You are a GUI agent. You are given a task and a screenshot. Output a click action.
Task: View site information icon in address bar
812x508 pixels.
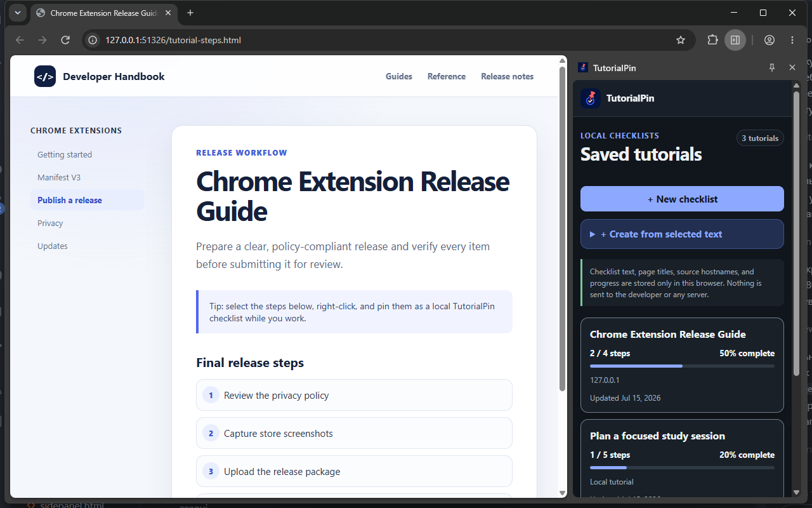[93, 40]
